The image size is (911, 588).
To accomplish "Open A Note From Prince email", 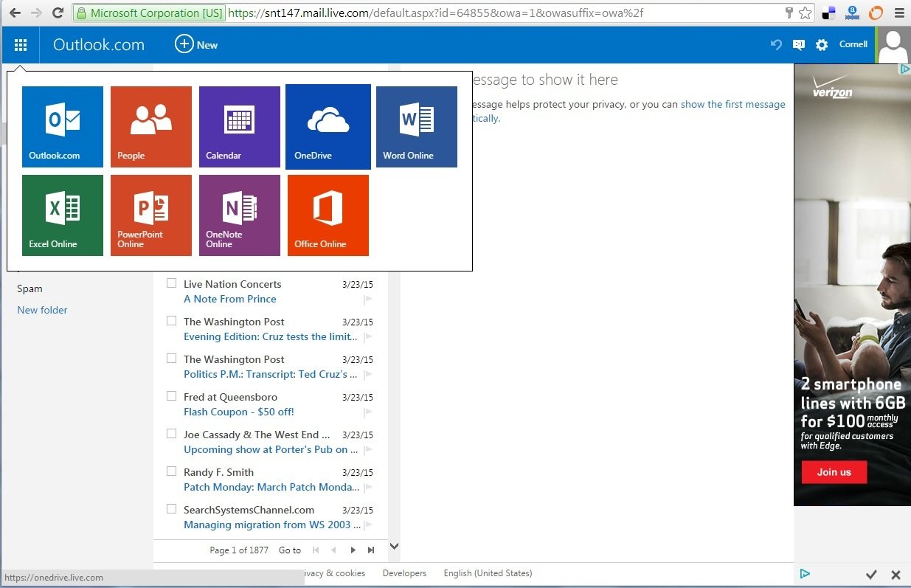I will coord(230,299).
